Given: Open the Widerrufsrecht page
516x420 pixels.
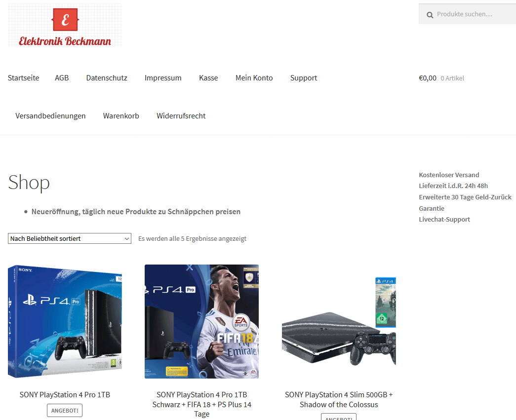Looking at the screenshot, I should click(x=181, y=116).
